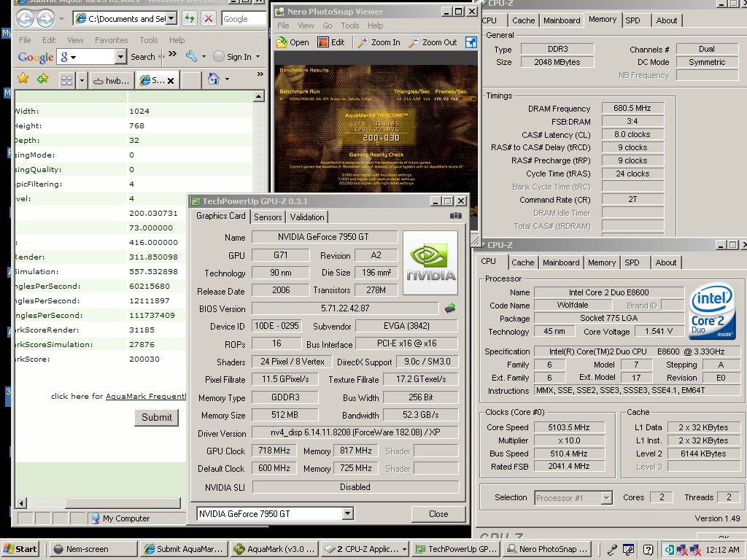Viewport: 747px width, 560px height.
Task: Select the Mainboard tab in lower CPU-Z
Action: point(561,262)
